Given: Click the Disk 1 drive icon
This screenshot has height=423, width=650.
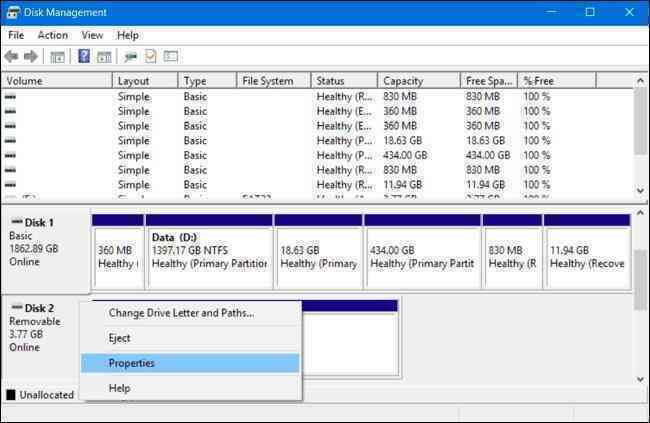Looking at the screenshot, I should pos(17,221).
